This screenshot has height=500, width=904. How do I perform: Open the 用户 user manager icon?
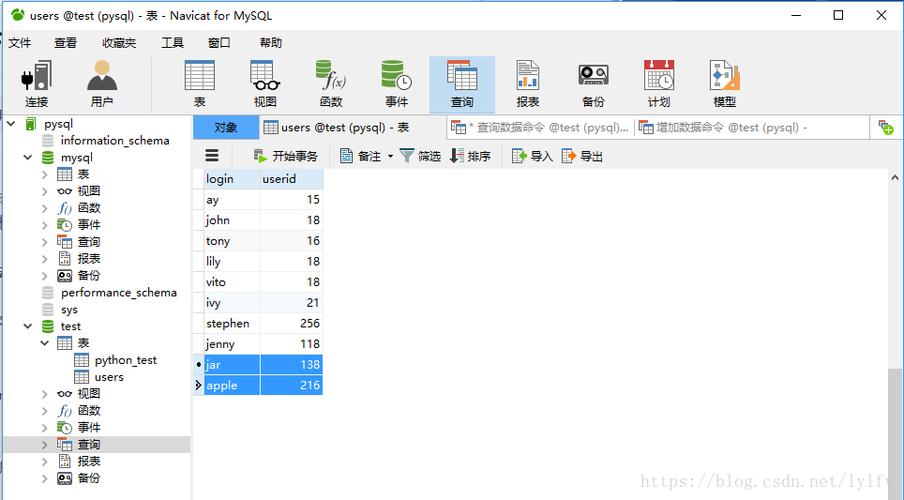coord(102,84)
